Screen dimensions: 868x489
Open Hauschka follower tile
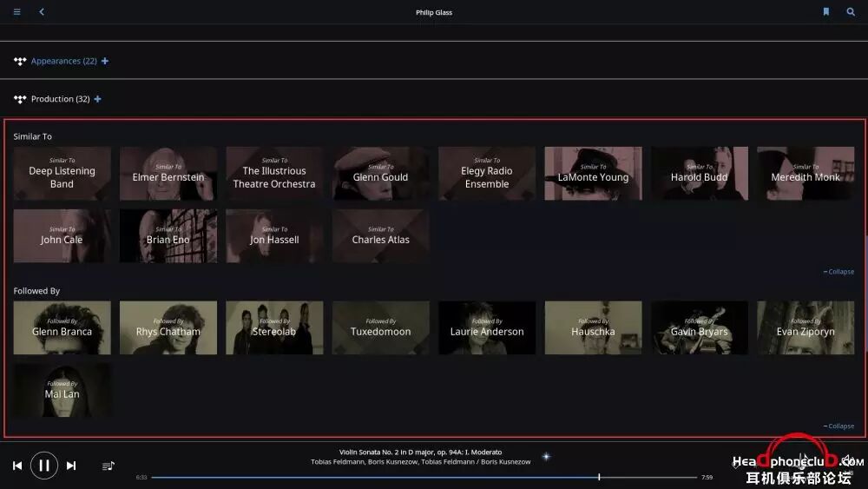point(594,327)
